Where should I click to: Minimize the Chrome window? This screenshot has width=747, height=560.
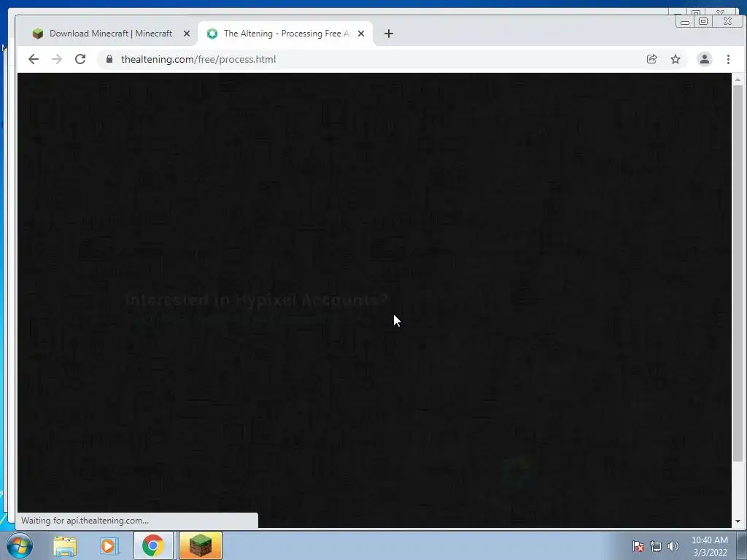coord(685,21)
